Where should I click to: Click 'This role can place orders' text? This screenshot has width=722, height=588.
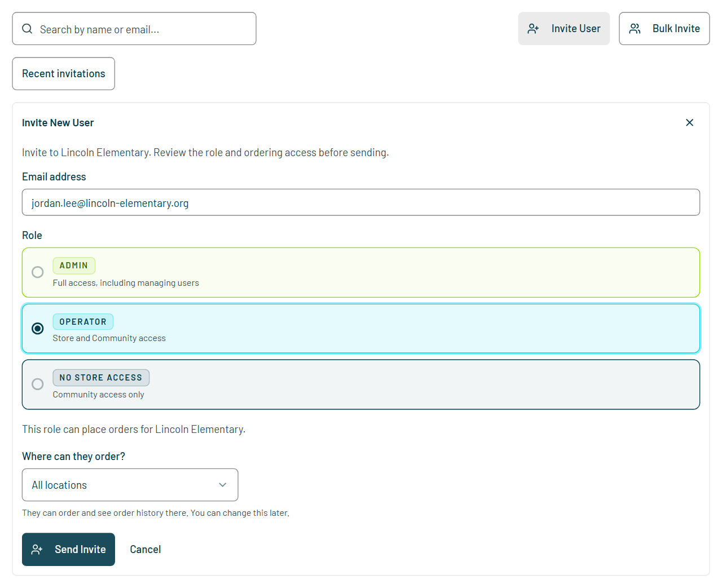pyautogui.click(x=134, y=429)
